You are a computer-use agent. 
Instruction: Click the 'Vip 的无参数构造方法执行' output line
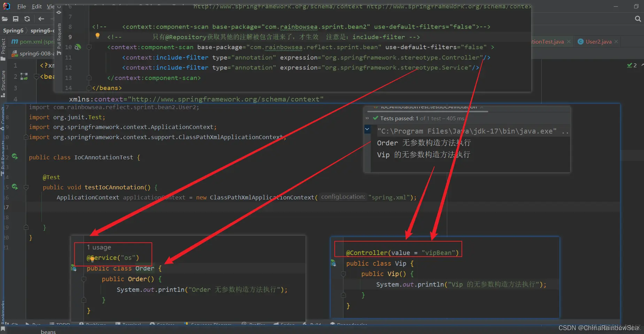pos(424,154)
